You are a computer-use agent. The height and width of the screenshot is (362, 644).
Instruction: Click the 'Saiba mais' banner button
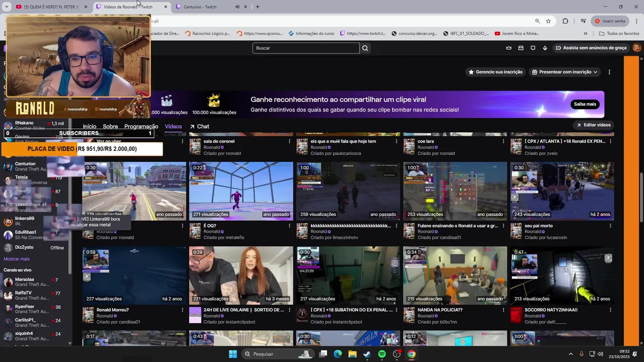click(585, 104)
